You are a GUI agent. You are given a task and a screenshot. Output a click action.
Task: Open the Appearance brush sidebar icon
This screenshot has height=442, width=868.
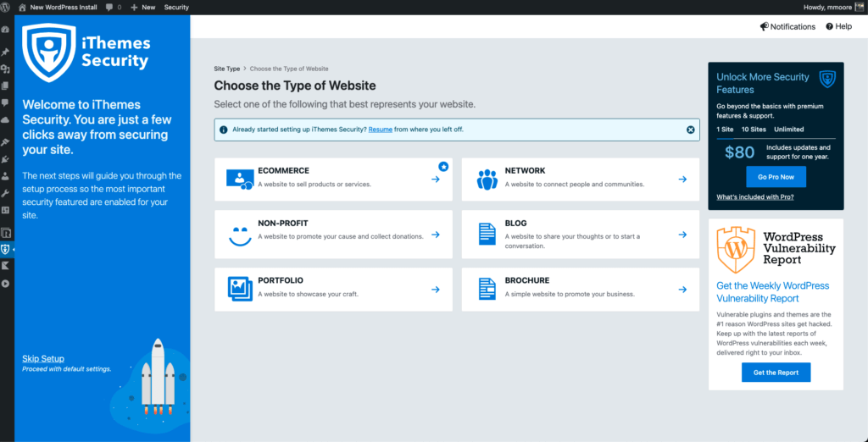pyautogui.click(x=6, y=143)
